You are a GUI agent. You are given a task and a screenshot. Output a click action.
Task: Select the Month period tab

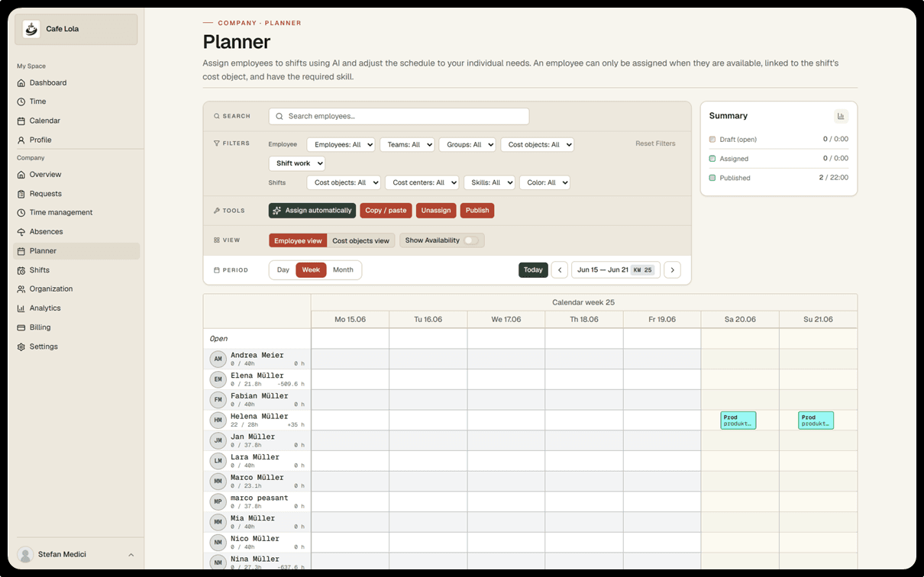(x=343, y=270)
